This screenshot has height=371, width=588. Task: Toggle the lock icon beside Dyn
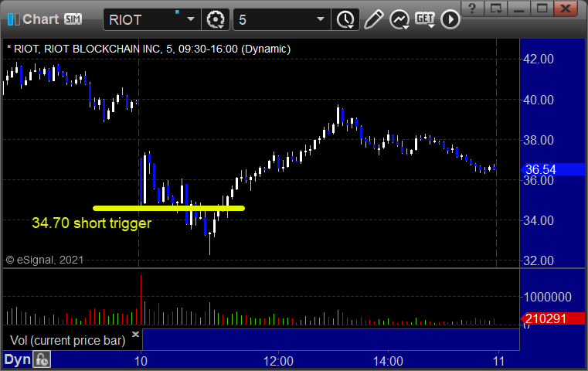click(42, 359)
